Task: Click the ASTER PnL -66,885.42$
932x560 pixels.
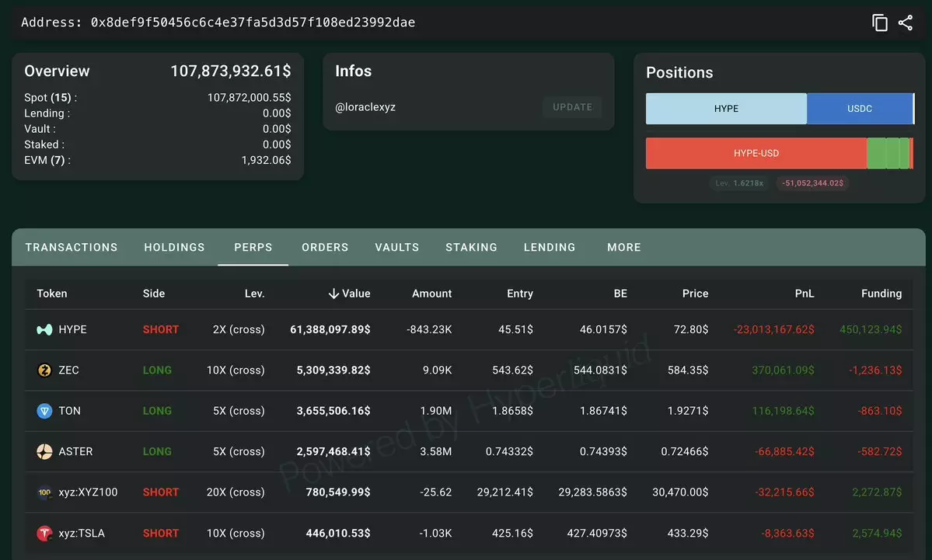Action: (x=784, y=451)
